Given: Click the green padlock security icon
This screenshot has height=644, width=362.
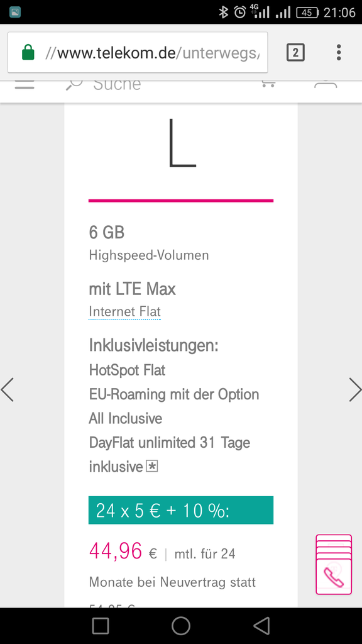Looking at the screenshot, I should click(28, 53).
